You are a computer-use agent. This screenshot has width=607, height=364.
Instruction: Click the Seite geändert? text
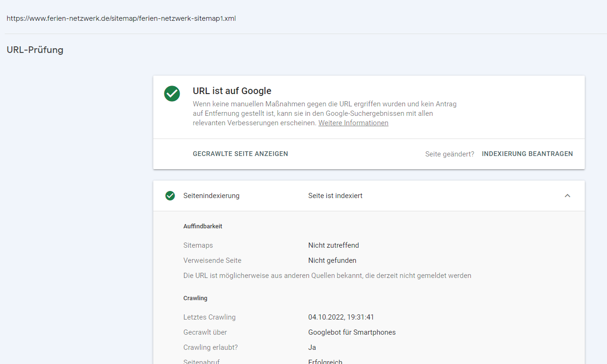coord(450,154)
